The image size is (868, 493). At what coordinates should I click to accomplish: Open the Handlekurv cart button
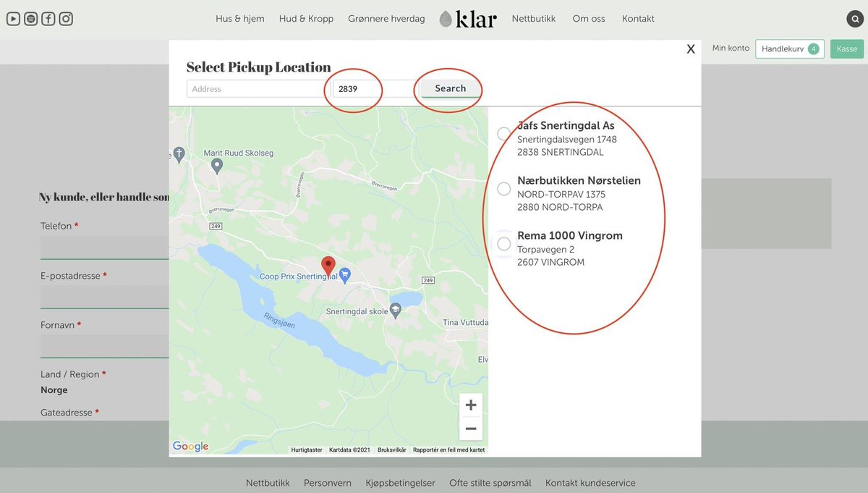790,49
